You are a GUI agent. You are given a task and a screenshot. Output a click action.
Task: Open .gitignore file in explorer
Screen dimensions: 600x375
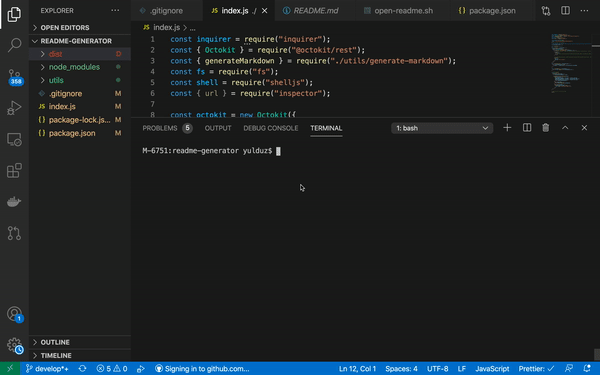[80, 93]
